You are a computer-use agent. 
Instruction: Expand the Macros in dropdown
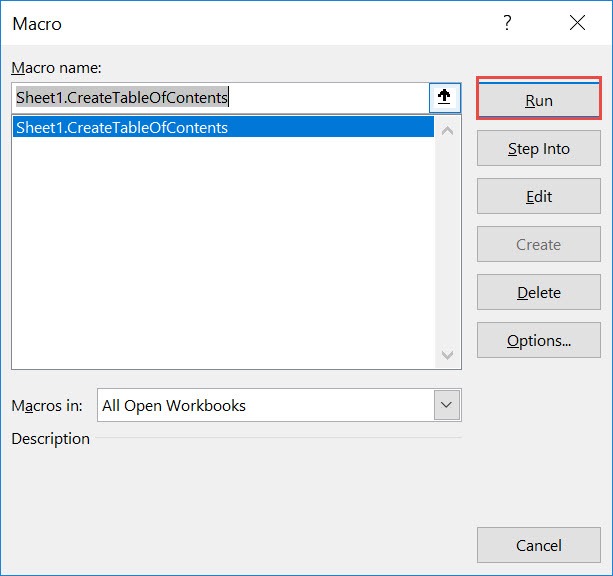click(447, 405)
